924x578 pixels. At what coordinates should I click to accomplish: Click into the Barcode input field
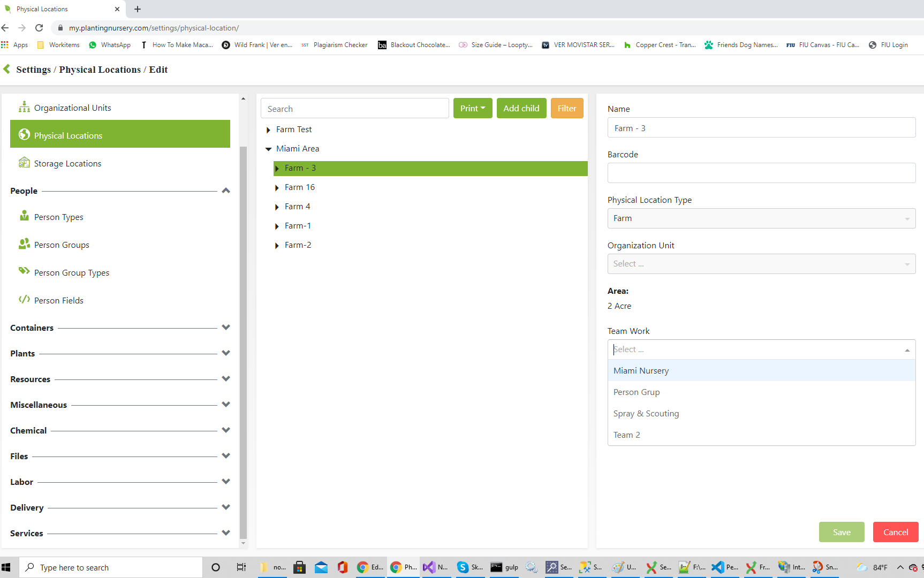[761, 173]
